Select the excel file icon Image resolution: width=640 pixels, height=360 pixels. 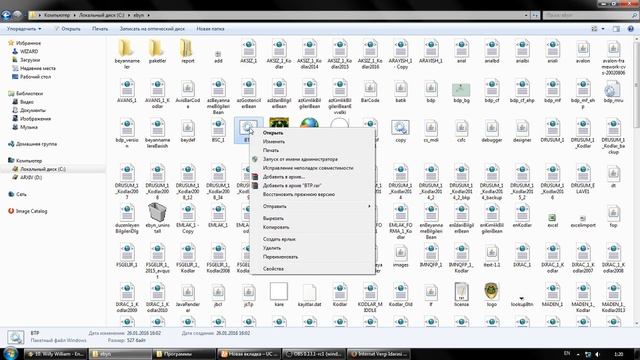552,218
